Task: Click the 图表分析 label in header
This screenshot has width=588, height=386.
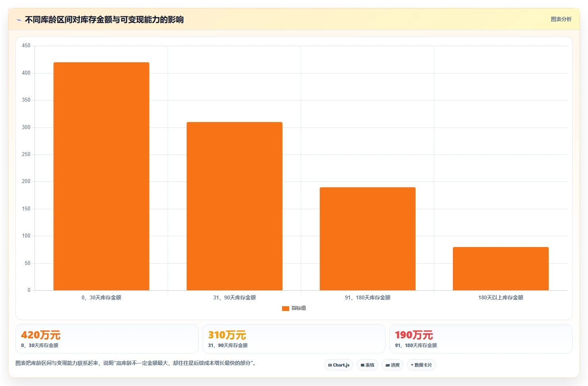Action: pyautogui.click(x=561, y=19)
